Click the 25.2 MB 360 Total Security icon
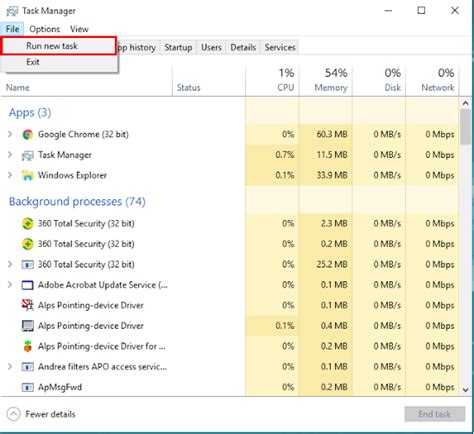Viewport: 474px width, 434px height. (28, 265)
